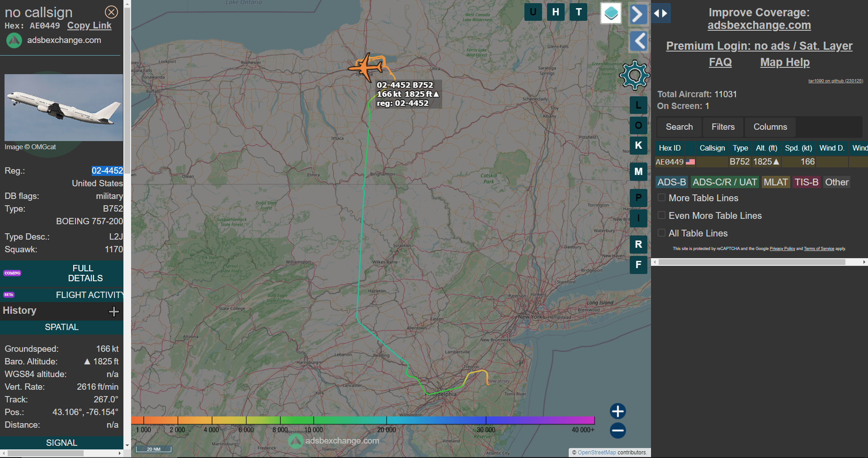
Task: Close the selected aircraft info panel
Action: 111,12
